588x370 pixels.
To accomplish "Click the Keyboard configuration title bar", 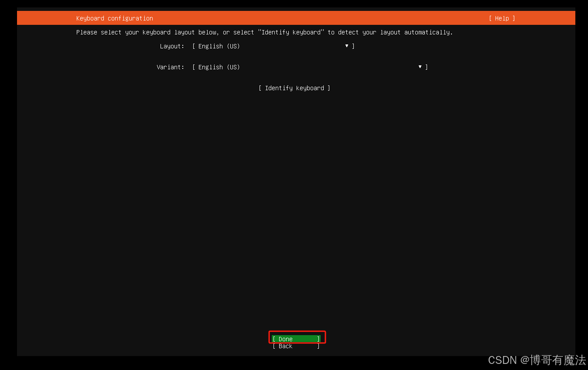I will (114, 18).
